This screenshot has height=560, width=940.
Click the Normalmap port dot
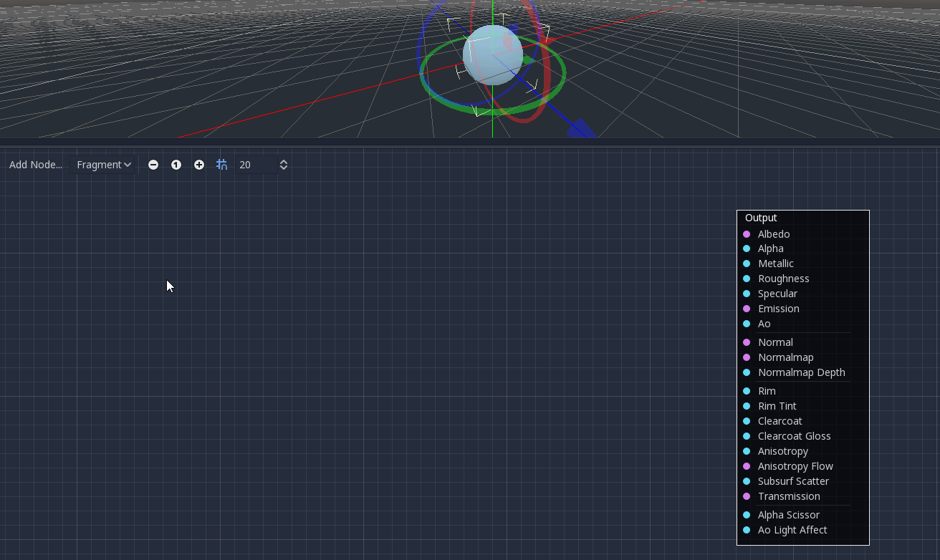pos(747,357)
